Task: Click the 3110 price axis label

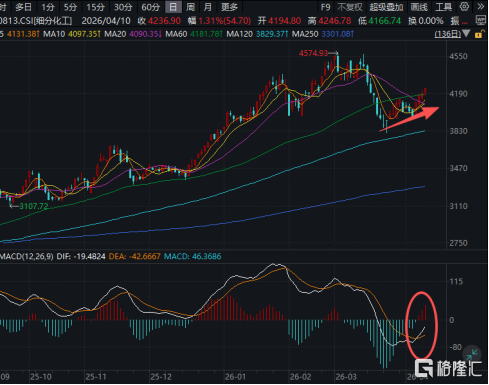Action: pos(458,206)
